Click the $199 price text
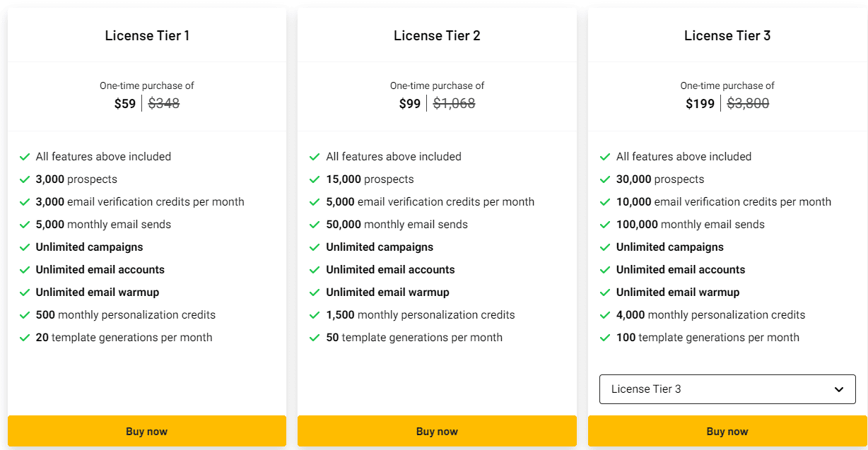The width and height of the screenshot is (868, 450). tap(700, 104)
